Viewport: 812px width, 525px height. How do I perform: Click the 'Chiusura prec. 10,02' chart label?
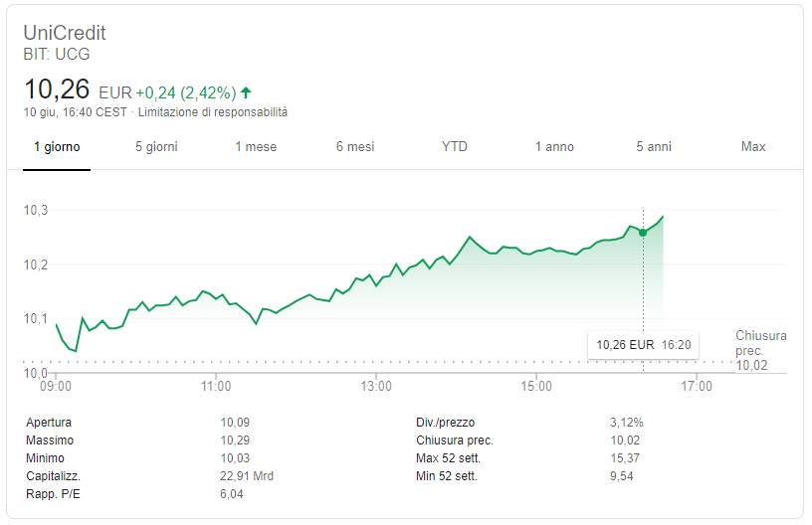coord(760,351)
